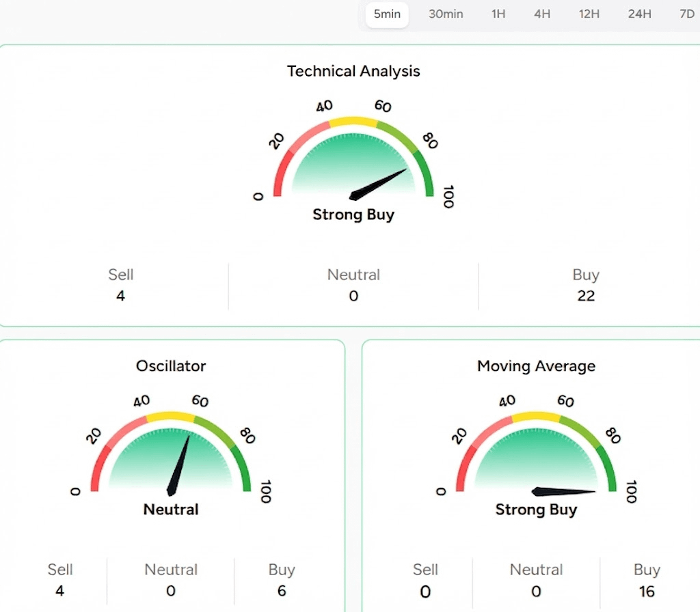The image size is (700, 612).
Task: Click Oscillator Neutral count 0
Action: (170, 591)
